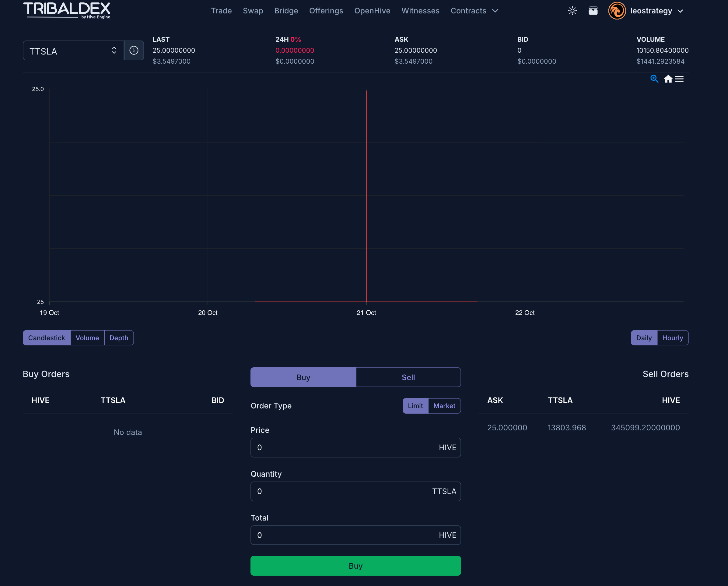Go to the Witnesses page
728x586 pixels.
pyautogui.click(x=420, y=11)
